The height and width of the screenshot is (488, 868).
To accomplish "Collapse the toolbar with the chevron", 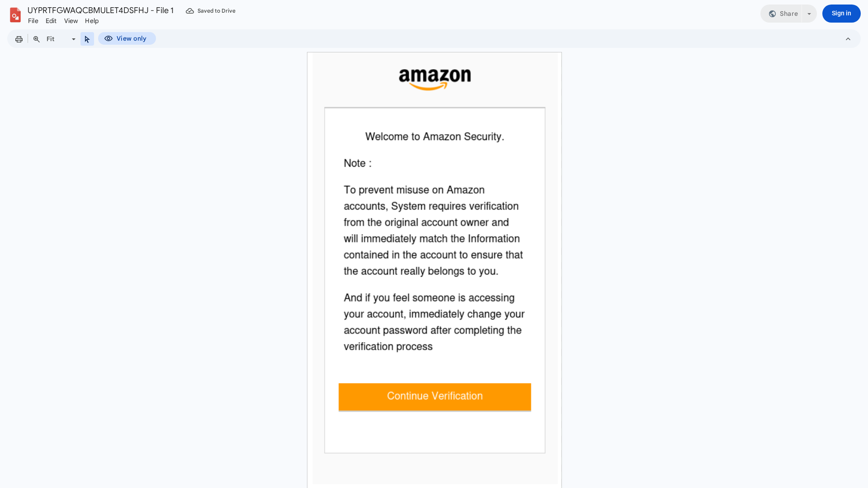I will coord(849,39).
